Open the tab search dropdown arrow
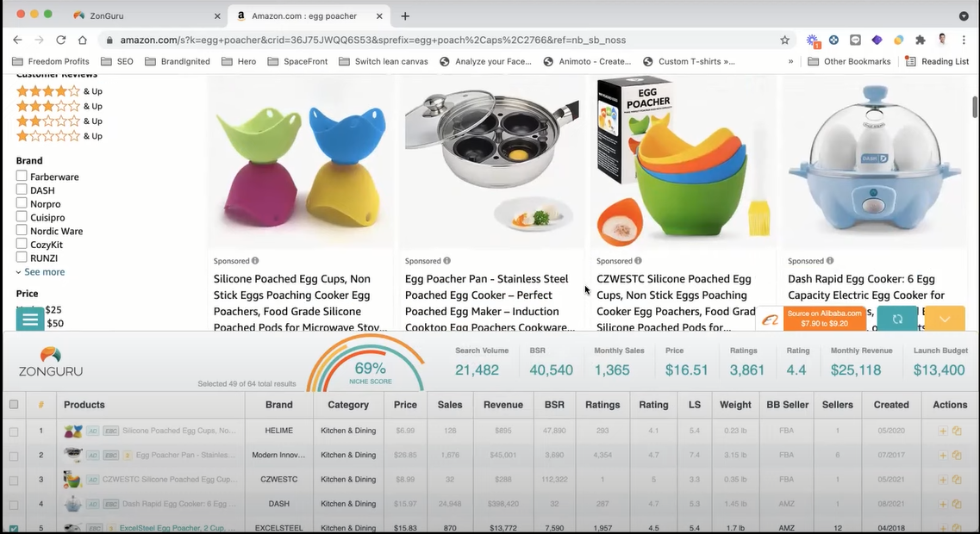 pos(964,16)
